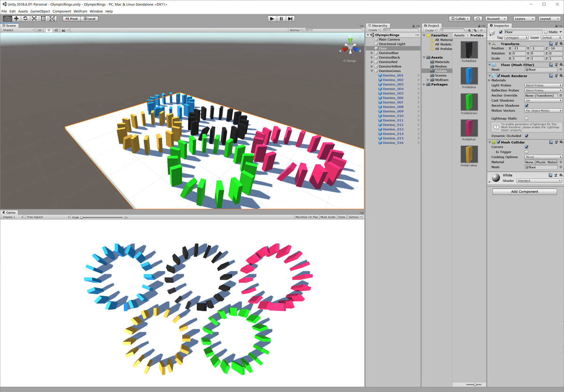564x392 pixels.
Task: Enable the Lightmap Static checkbox
Action: (526, 118)
